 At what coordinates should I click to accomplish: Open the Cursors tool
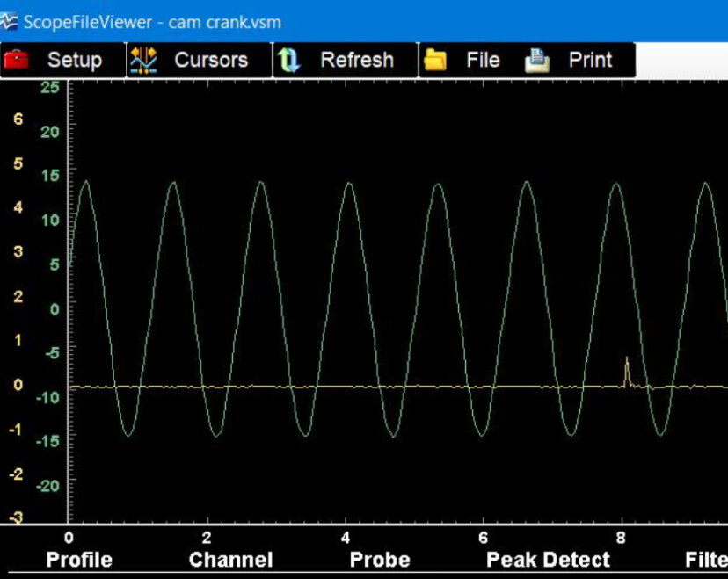[214, 60]
